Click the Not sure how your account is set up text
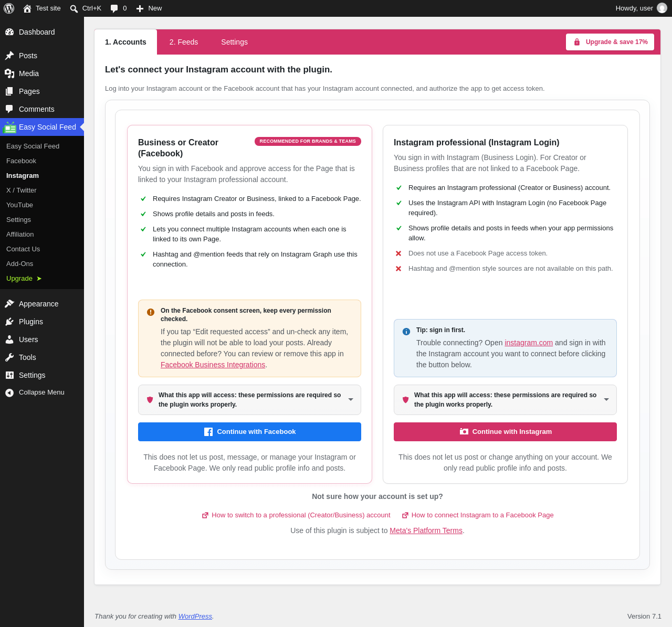 click(x=377, y=496)
